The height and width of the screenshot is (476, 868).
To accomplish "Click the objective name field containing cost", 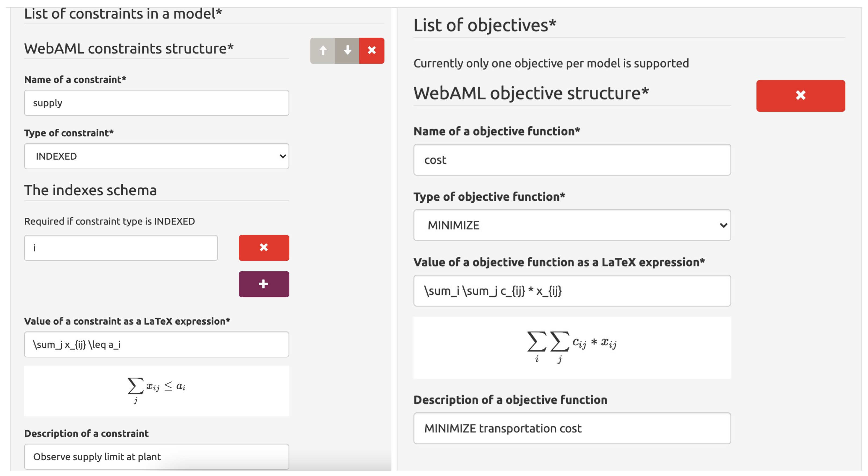I will [572, 160].
